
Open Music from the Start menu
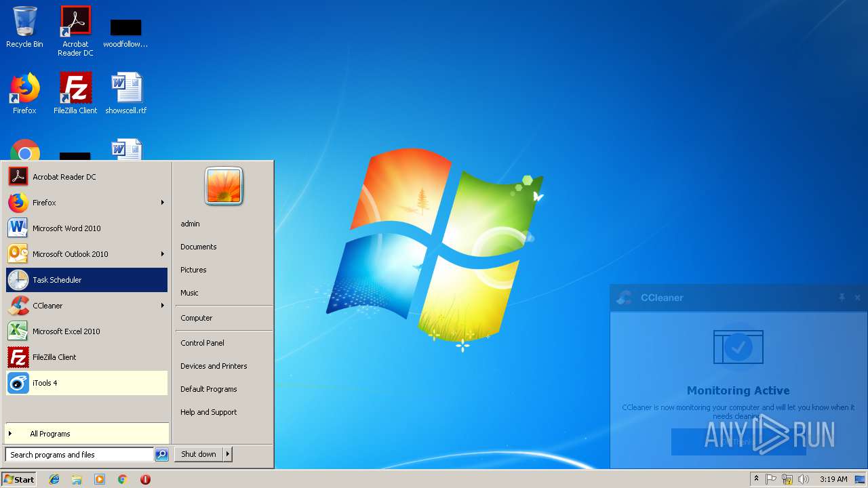[189, 293]
